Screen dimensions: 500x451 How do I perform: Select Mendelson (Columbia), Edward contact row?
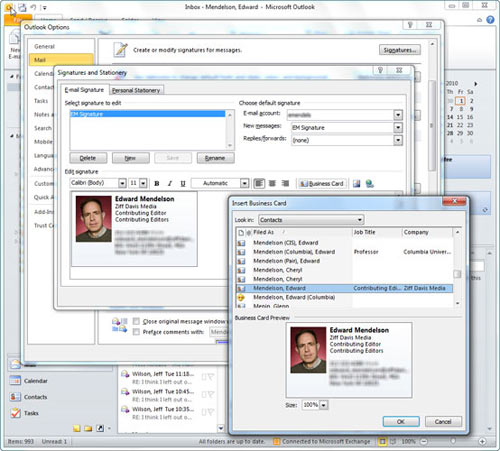click(x=345, y=252)
